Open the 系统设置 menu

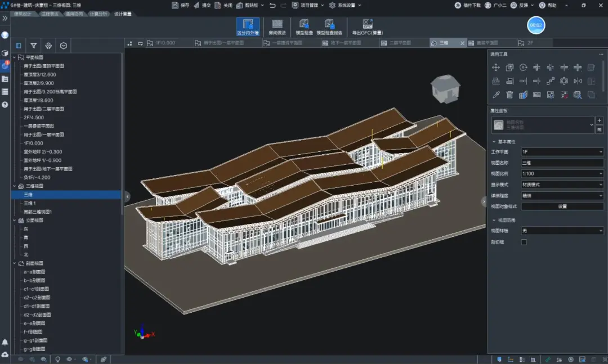click(x=345, y=6)
